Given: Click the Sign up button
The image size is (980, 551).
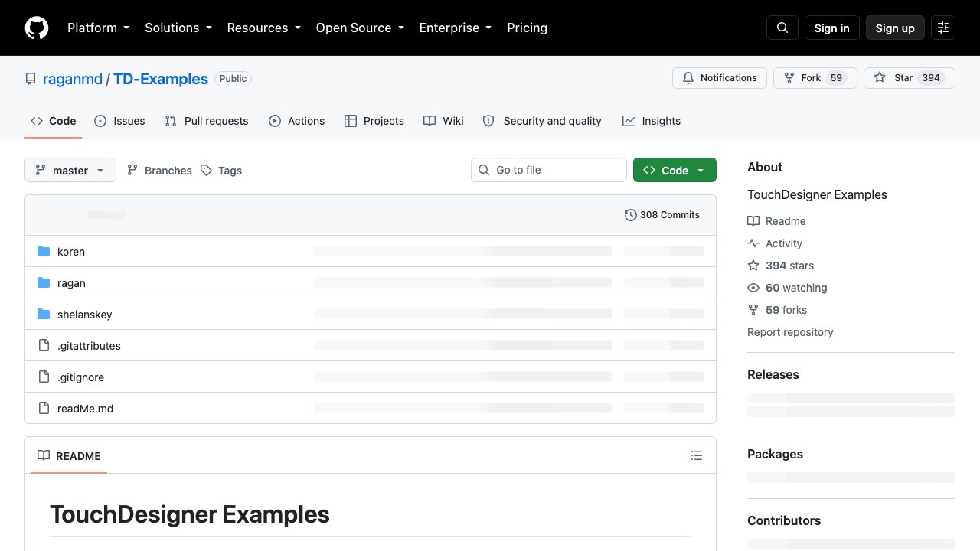Looking at the screenshot, I should tap(895, 28).
